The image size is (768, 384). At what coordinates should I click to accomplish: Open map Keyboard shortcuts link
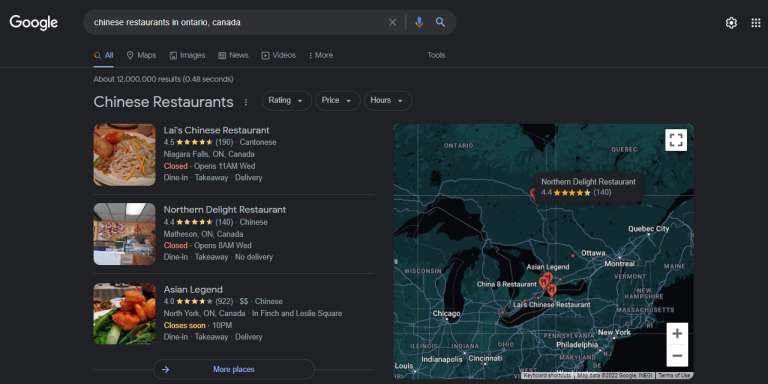click(x=547, y=375)
